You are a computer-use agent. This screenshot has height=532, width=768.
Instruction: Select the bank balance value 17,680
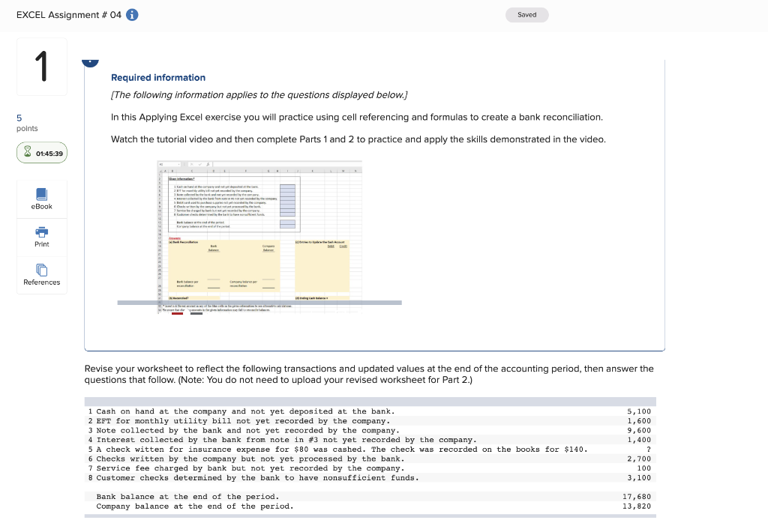pos(637,497)
